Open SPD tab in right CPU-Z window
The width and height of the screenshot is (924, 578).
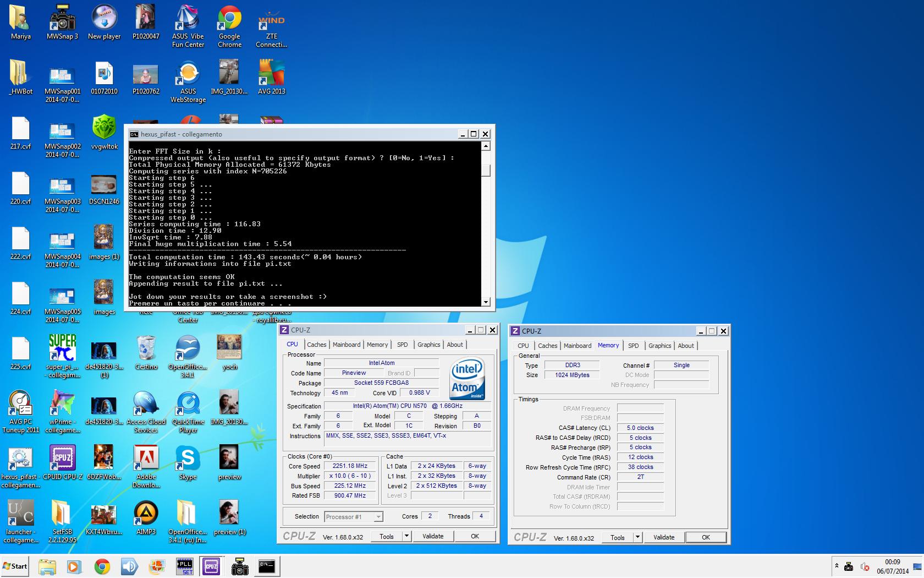(634, 346)
